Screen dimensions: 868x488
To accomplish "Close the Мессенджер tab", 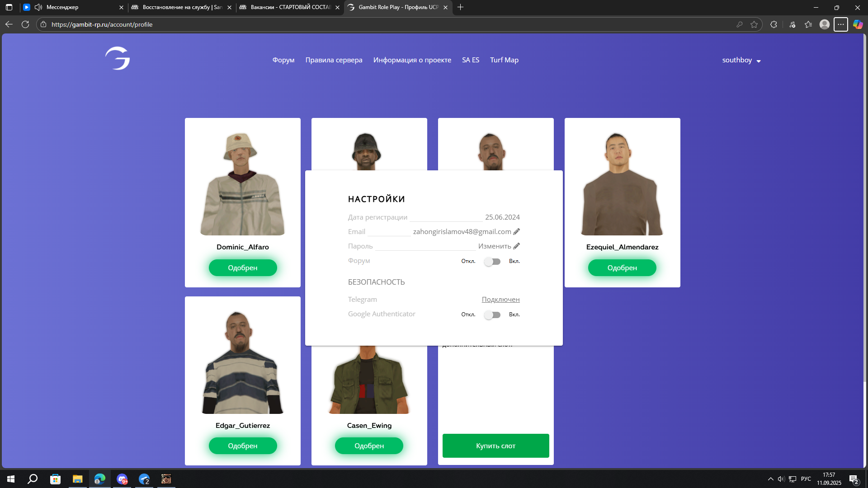I will coord(121,7).
